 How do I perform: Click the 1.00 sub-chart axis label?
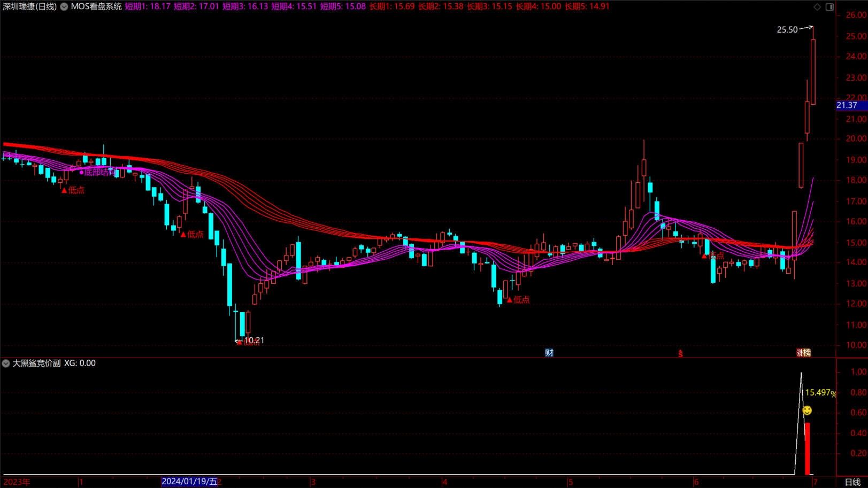pyautogui.click(x=858, y=372)
